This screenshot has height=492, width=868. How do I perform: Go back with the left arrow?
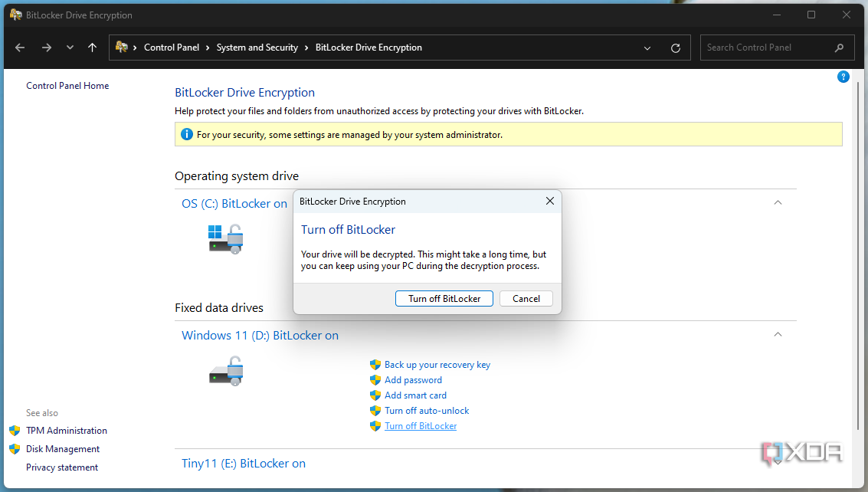pos(20,48)
